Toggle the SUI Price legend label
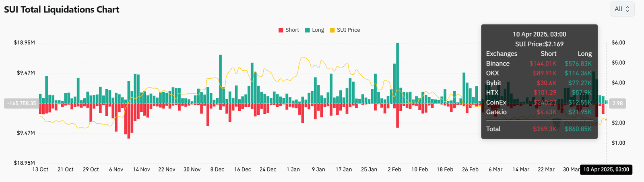The height and width of the screenshot is (182, 644). click(348, 30)
